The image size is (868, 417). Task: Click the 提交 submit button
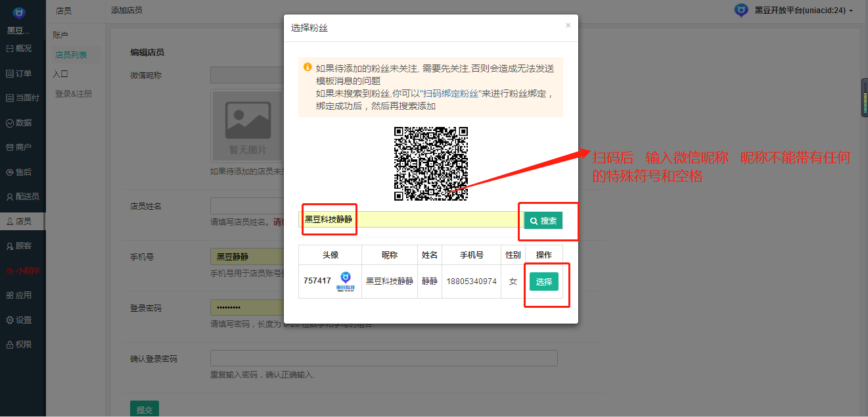tap(145, 408)
